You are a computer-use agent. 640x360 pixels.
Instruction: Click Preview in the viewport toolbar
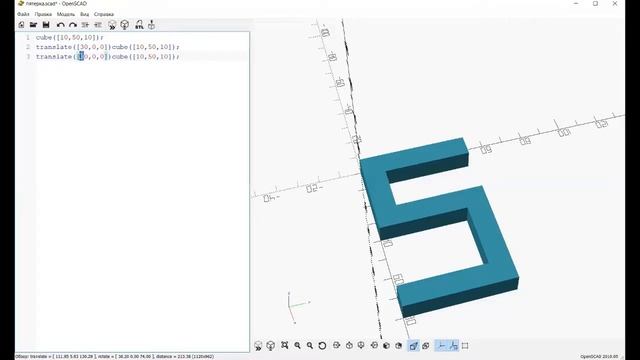[x=258, y=346]
